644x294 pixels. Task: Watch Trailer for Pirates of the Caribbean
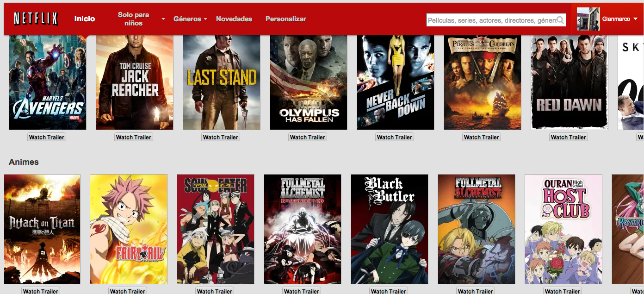click(x=482, y=137)
